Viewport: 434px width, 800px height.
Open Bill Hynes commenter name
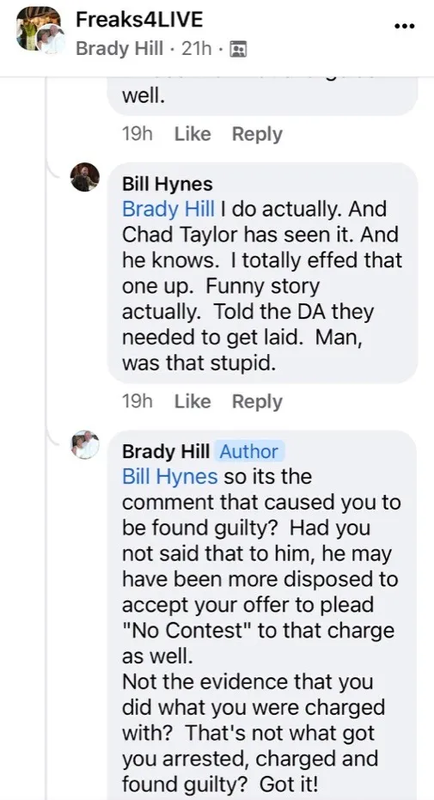[x=167, y=184]
